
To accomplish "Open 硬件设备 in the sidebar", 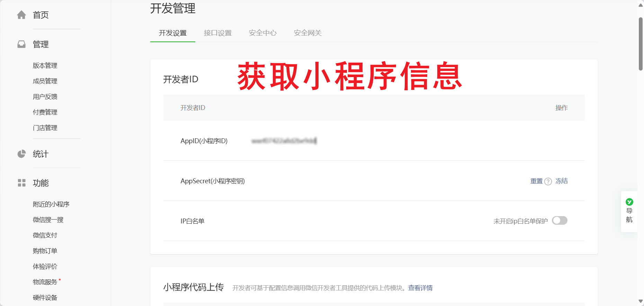I will 45,298.
